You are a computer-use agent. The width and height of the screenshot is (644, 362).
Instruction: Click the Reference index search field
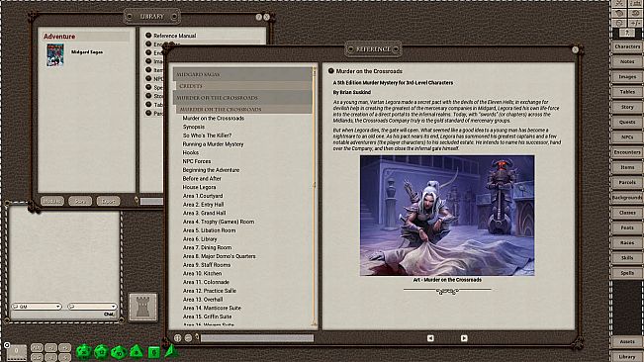coord(257,338)
